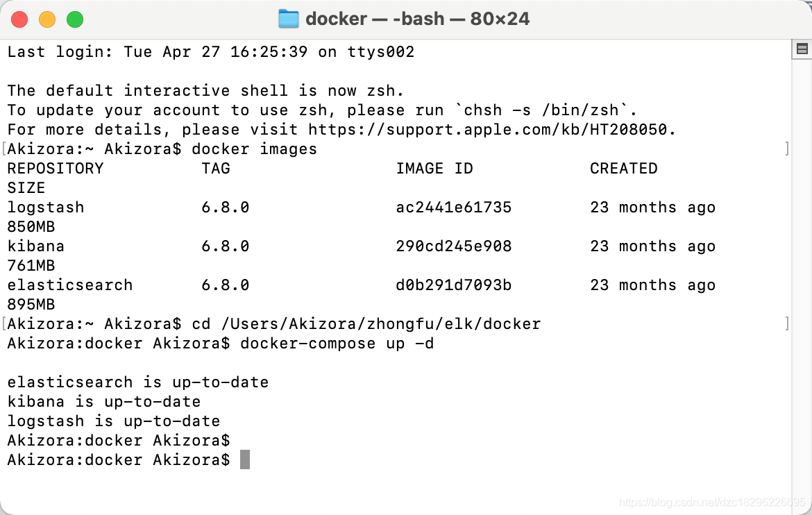
Task: Click the 'chsh -s /bin/zsh' command text
Action: 541,110
